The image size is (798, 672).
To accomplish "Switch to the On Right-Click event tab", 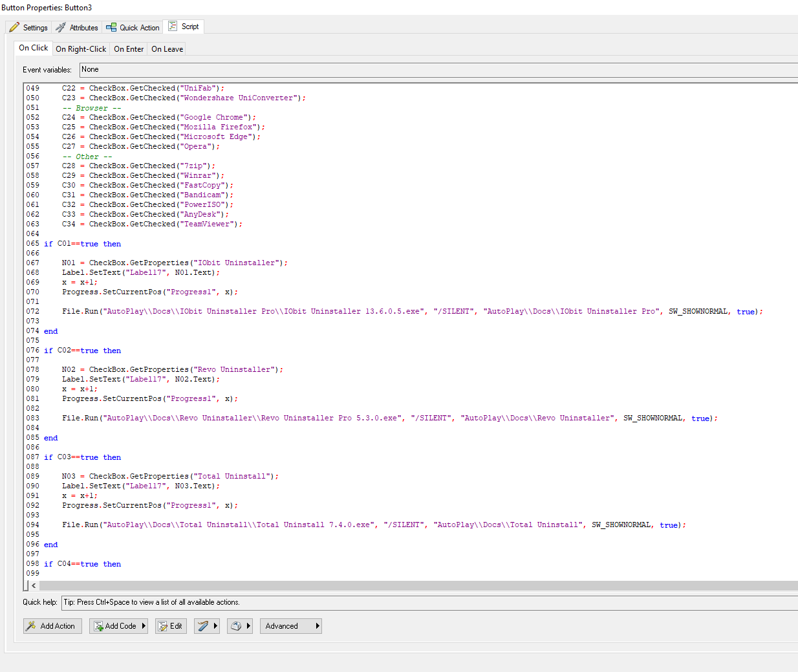I will [x=81, y=49].
